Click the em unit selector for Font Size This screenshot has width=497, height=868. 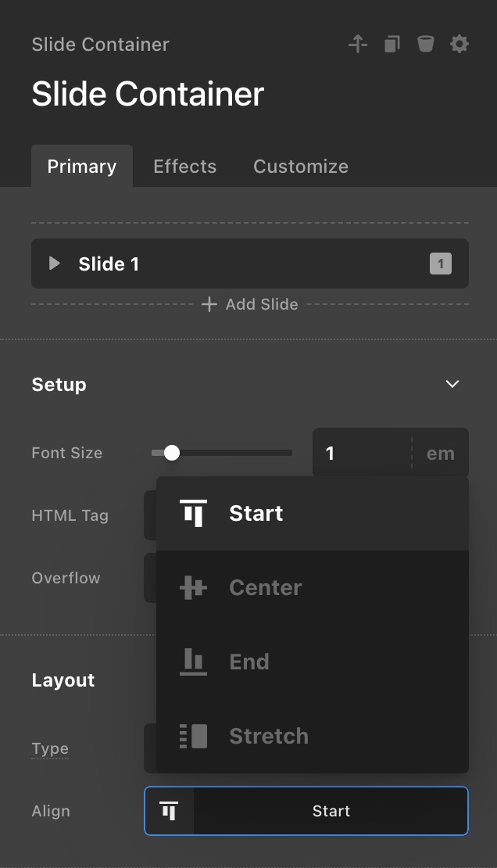(441, 453)
